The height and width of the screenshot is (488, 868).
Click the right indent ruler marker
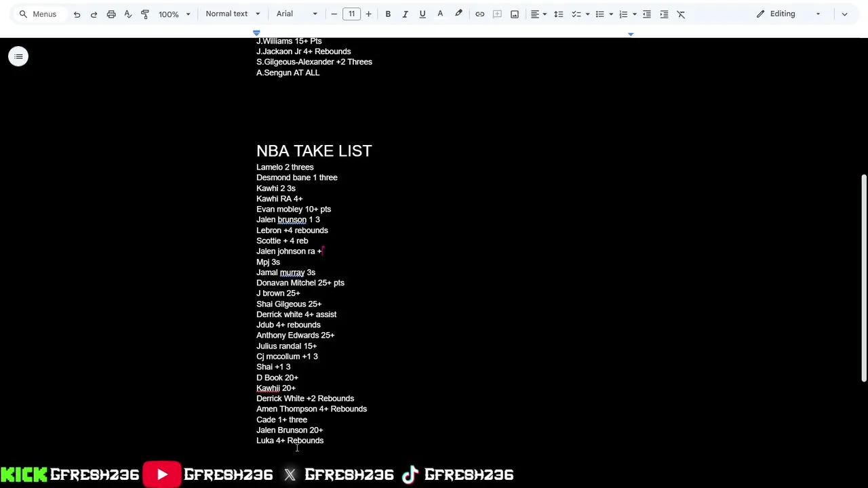pyautogui.click(x=631, y=34)
